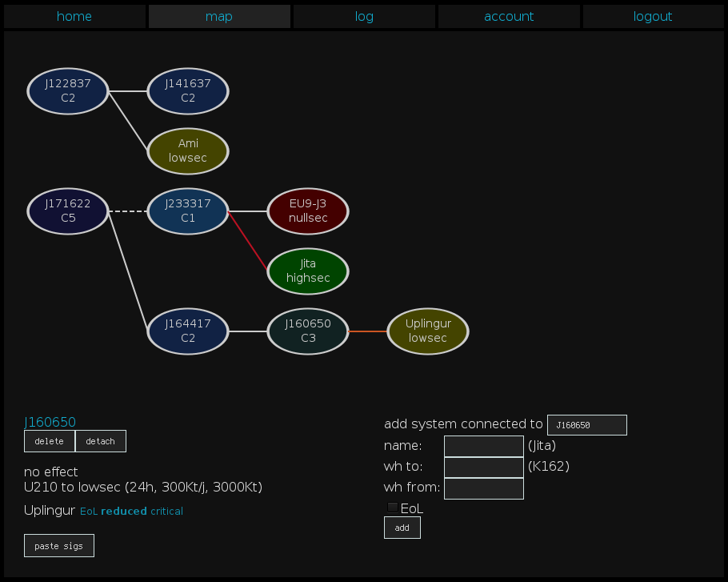Toggle EoL status for Uplingur connection
The height and width of the screenshot is (582, 728).
(89, 512)
